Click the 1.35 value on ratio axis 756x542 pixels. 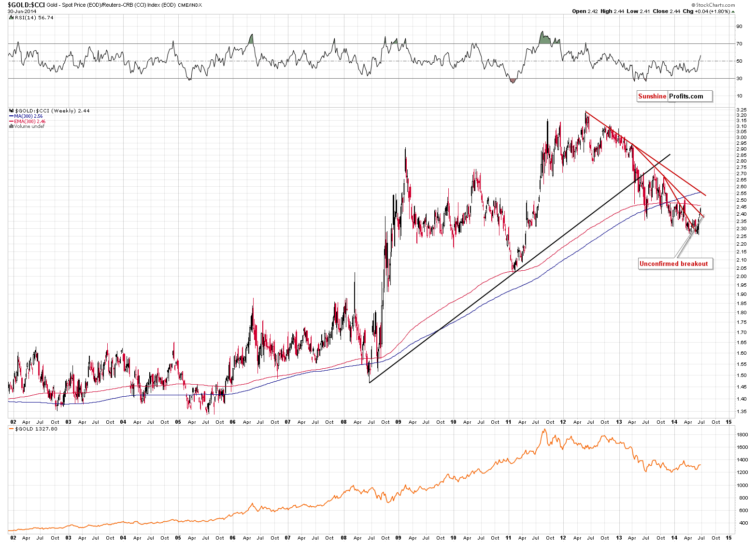[x=741, y=412]
